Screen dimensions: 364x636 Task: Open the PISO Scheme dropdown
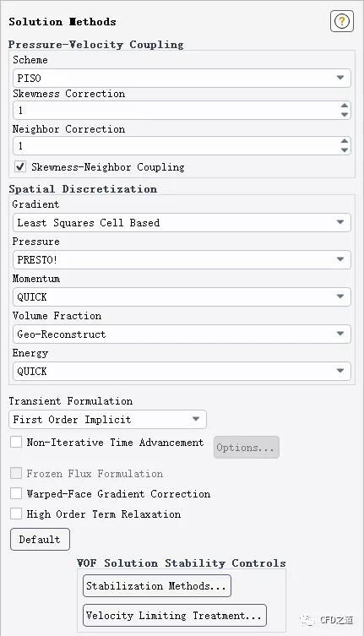click(x=182, y=78)
